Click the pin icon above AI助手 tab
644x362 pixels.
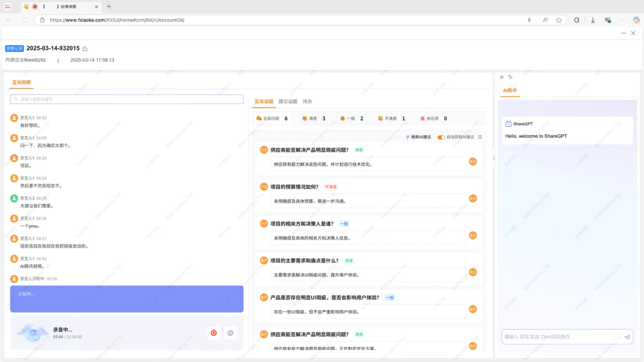pos(510,77)
